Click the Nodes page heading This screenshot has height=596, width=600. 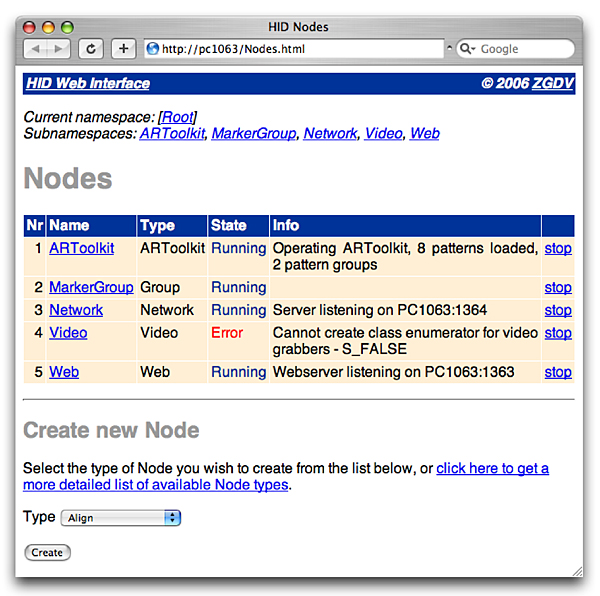[x=68, y=179]
